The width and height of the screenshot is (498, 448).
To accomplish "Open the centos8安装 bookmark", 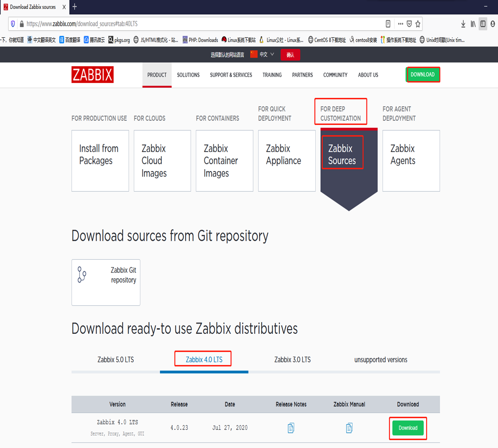I will tap(363, 40).
